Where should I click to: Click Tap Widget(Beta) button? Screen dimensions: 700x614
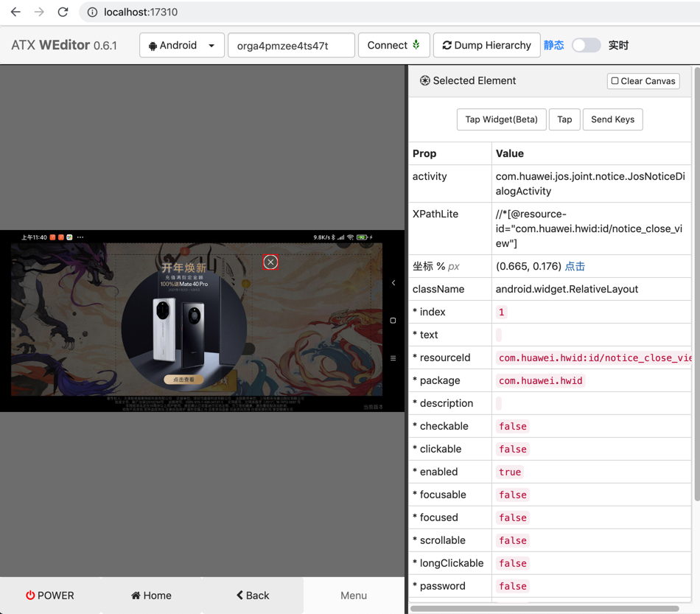(501, 119)
